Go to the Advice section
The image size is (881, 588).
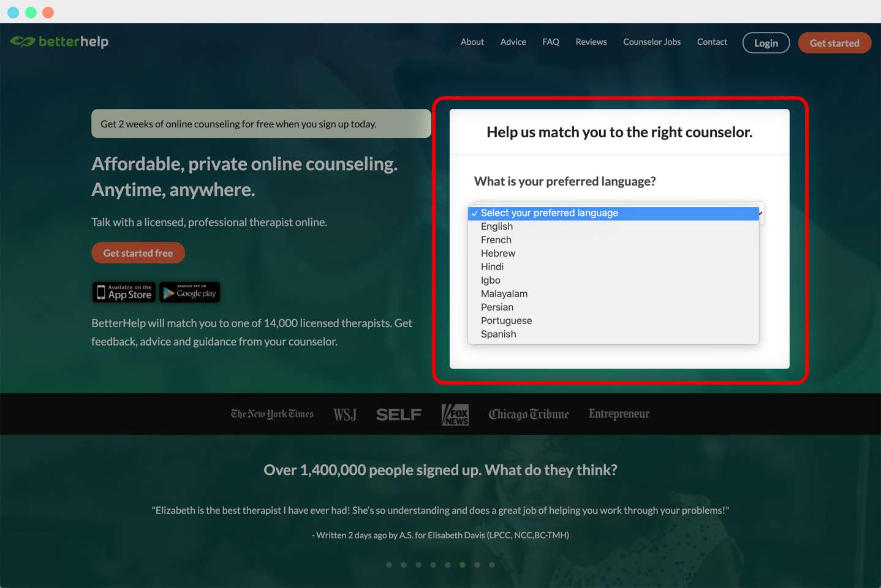pyautogui.click(x=513, y=42)
